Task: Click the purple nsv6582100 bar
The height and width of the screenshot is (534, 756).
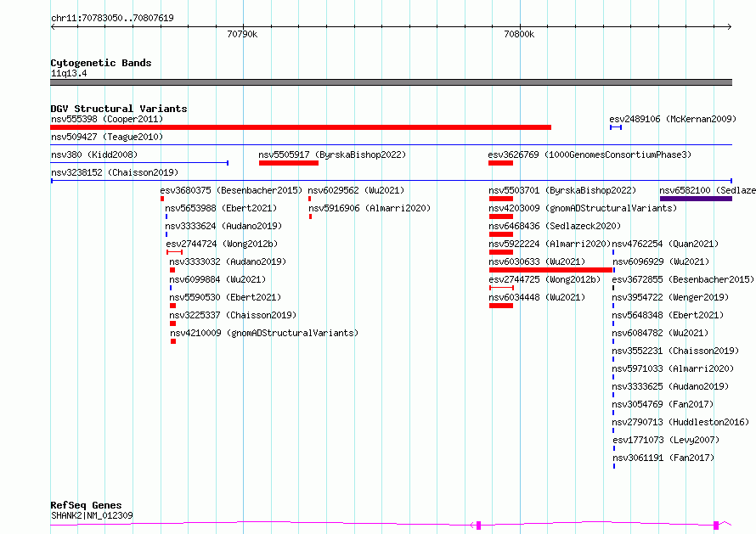Action: (x=696, y=199)
